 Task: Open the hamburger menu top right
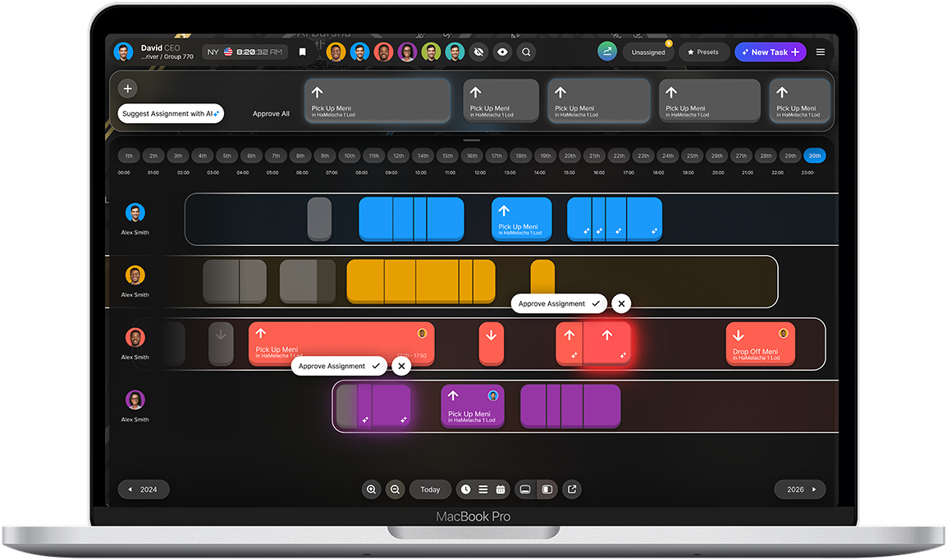click(820, 51)
